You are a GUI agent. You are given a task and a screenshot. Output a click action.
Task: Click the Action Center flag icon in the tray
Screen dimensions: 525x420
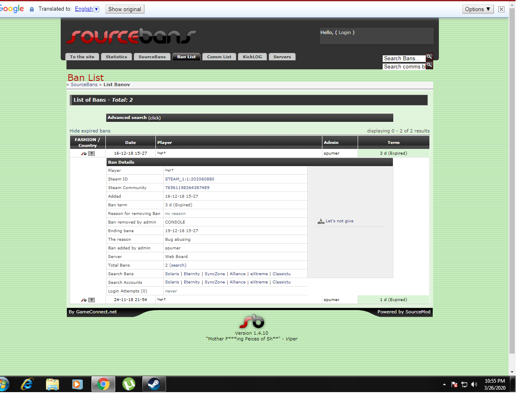pyautogui.click(x=454, y=384)
